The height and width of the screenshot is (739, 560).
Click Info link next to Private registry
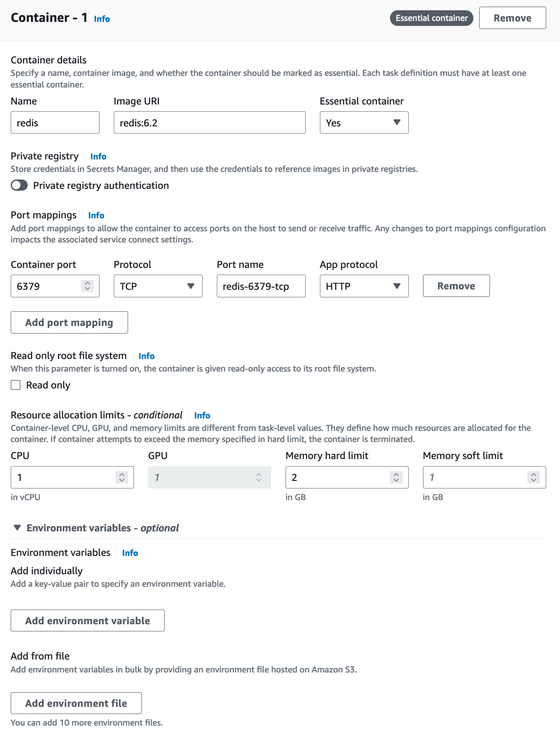click(x=98, y=156)
